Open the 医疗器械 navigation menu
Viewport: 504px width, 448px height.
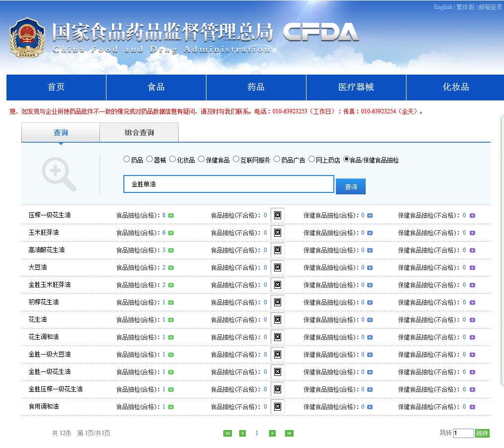(x=356, y=88)
